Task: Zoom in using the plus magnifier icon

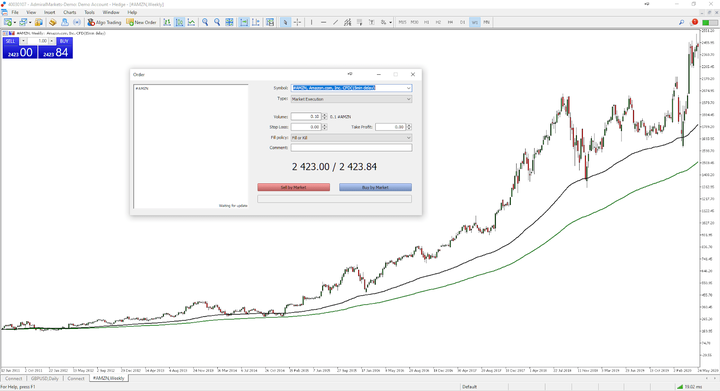Action: click(205, 22)
